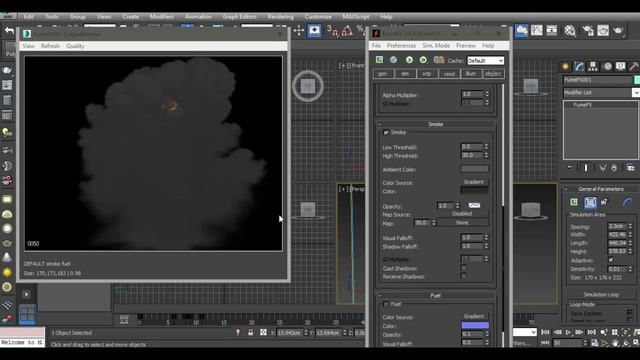Toggle the 3D snaps icon
This screenshot has width=640, height=360.
(333, 31)
